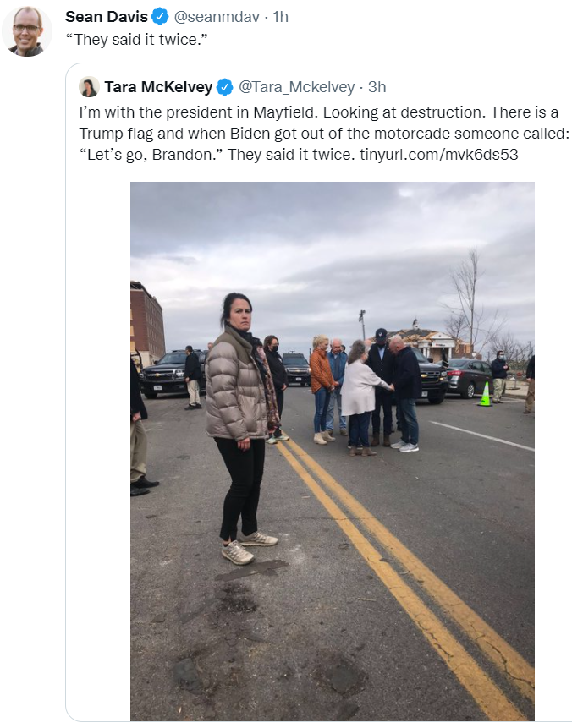
Task: Open the @Tara_Mckelvey handle
Action: 296,87
